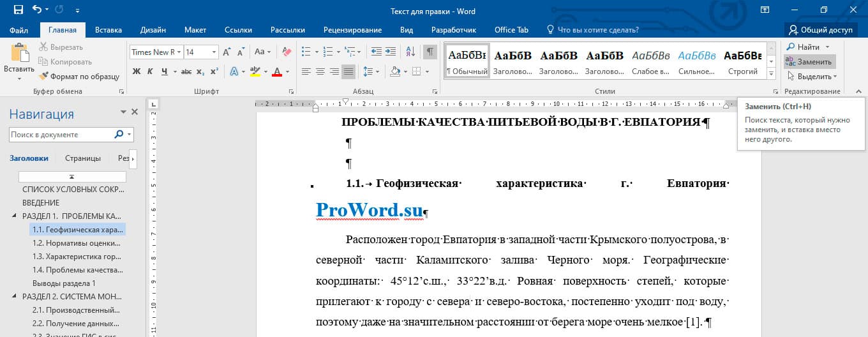The image size is (868, 337).
Task: Save document from quick access toolbar
Action: (x=17, y=10)
